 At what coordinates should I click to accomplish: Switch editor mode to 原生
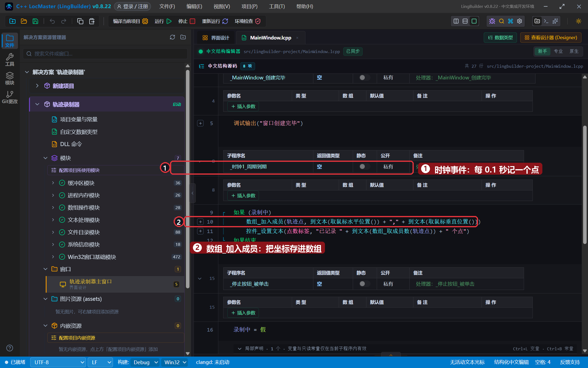coord(574,51)
